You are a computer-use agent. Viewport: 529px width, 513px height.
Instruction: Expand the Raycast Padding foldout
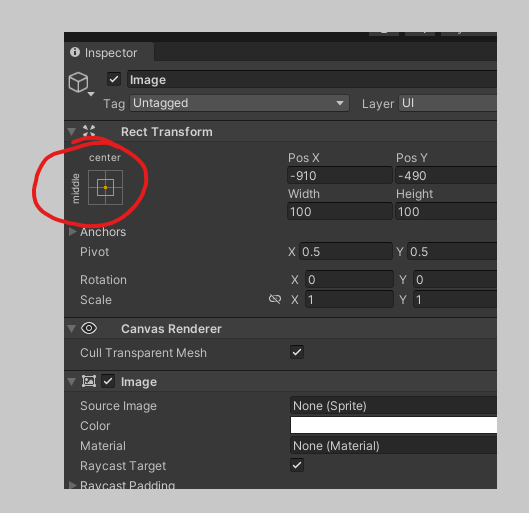tap(72, 485)
